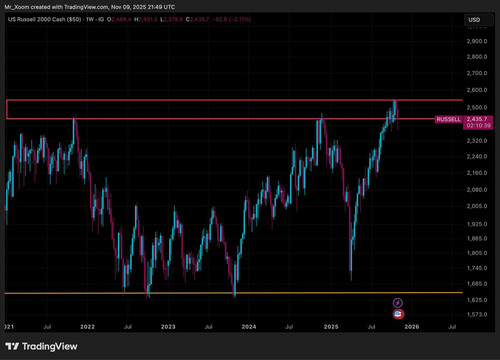Click the 1,625.0 price axis label
This screenshot has height=360, width=500.
click(x=477, y=300)
